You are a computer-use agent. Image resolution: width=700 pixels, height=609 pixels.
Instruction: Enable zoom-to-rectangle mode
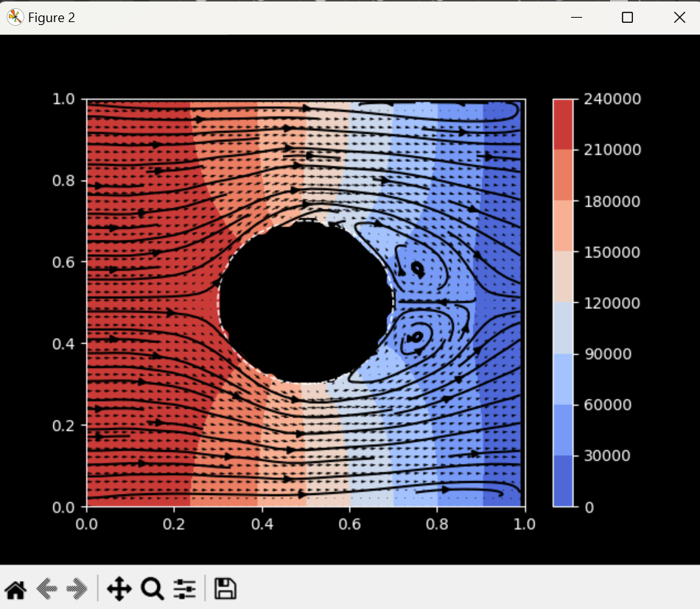152,588
